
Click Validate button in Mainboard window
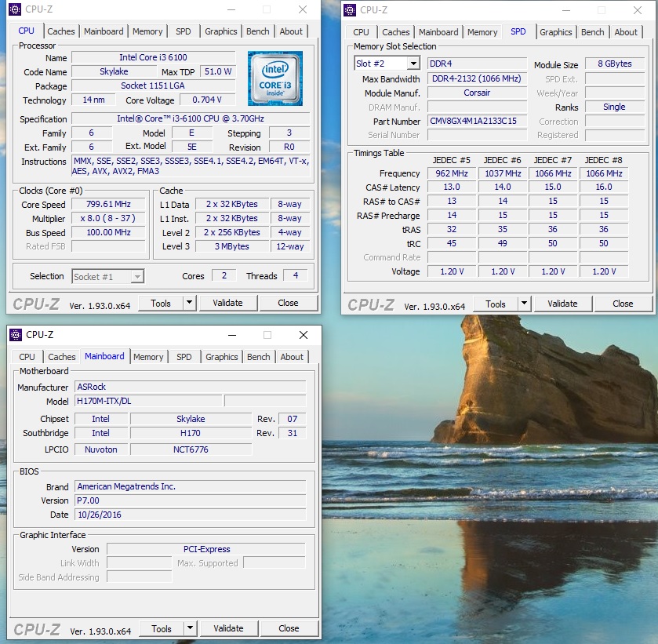click(229, 628)
